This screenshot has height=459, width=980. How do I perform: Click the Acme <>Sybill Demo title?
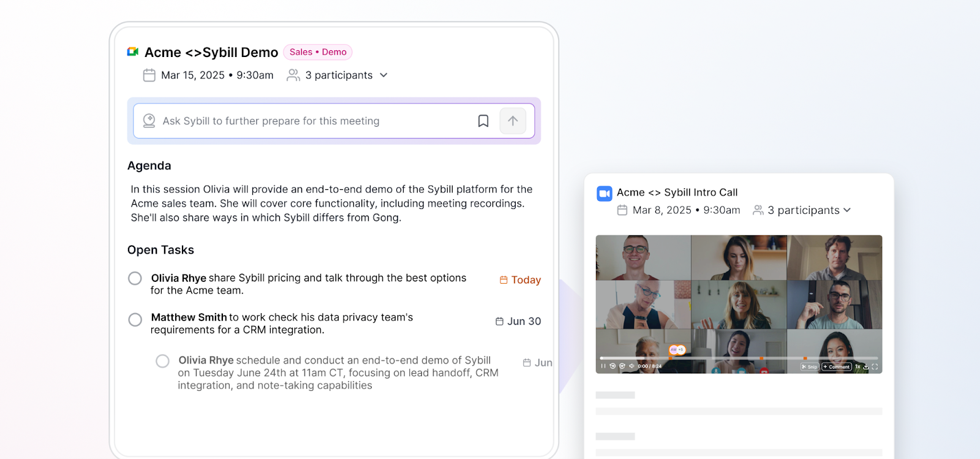(x=211, y=53)
